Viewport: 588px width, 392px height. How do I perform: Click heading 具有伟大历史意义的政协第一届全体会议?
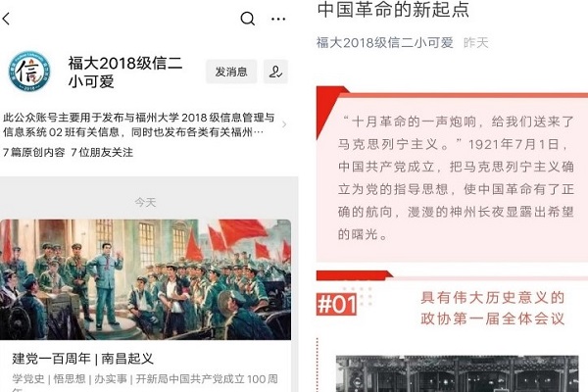492,308
